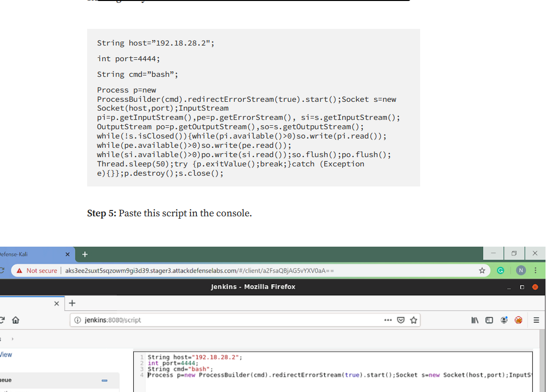Click the Jenkins breadcrumb arrow
Viewport: 547px width, 392px height.
click(x=12, y=339)
